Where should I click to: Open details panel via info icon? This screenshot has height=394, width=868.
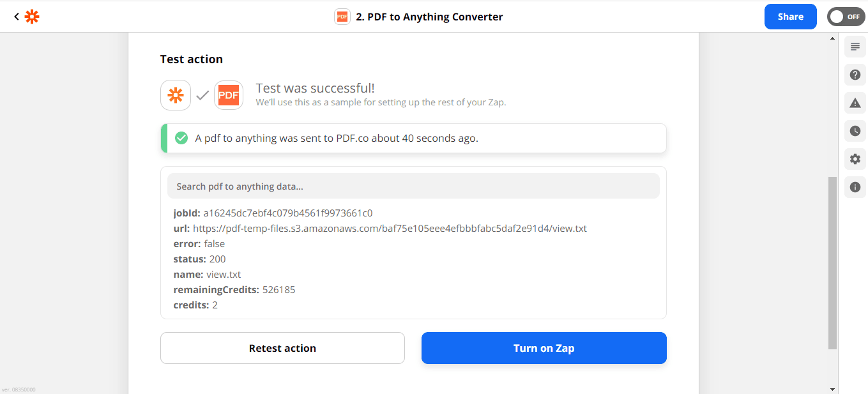click(x=855, y=186)
